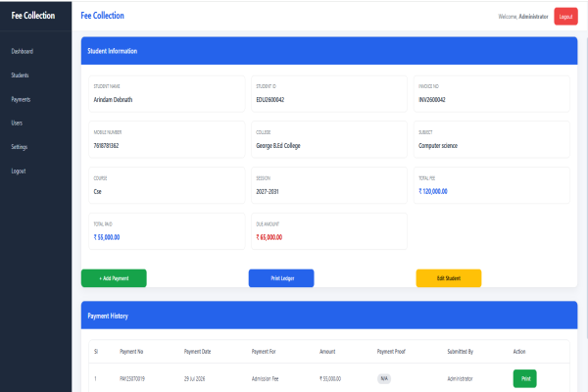588x392 pixels.
Task: Select student ID EDU2600042
Action: tap(270, 100)
